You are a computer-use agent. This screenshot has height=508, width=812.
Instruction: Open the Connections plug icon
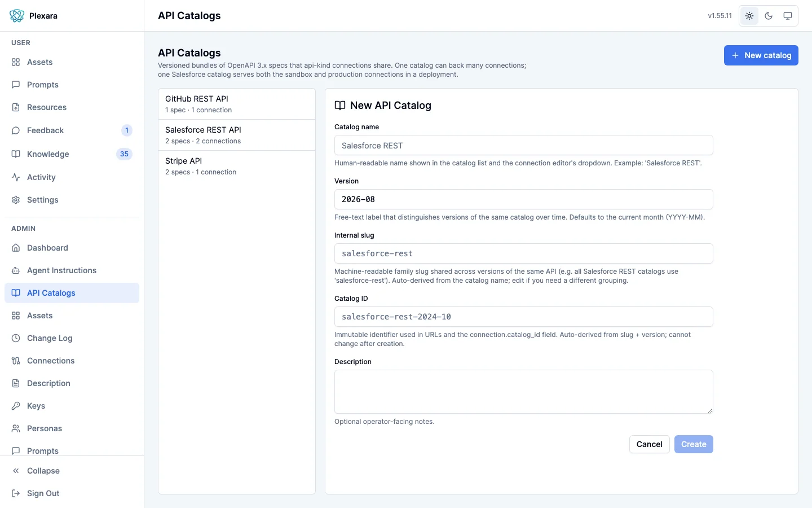(16, 361)
